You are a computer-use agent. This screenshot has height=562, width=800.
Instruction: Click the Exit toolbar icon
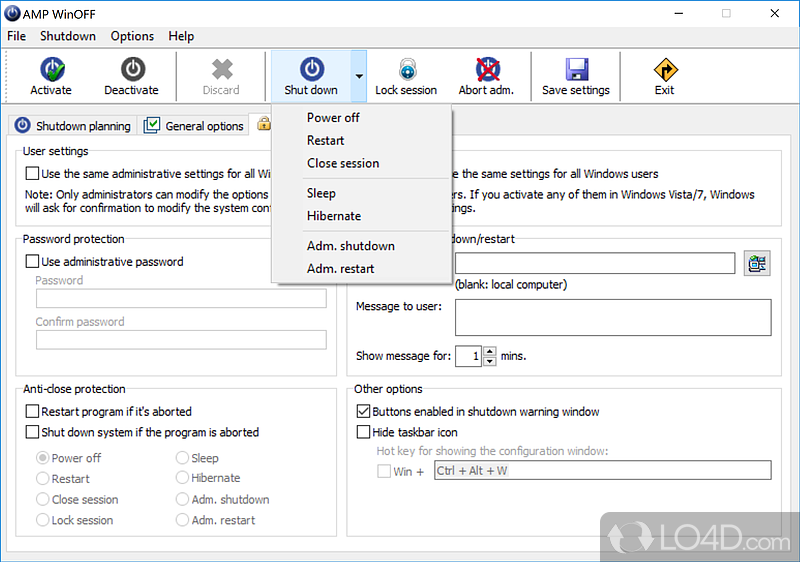[665, 69]
